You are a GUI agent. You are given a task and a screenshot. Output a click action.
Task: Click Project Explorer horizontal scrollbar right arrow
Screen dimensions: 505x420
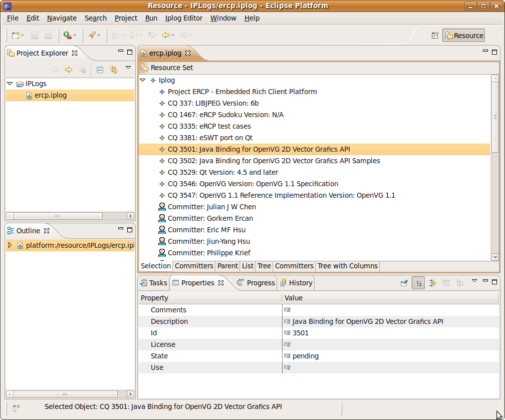click(130, 216)
